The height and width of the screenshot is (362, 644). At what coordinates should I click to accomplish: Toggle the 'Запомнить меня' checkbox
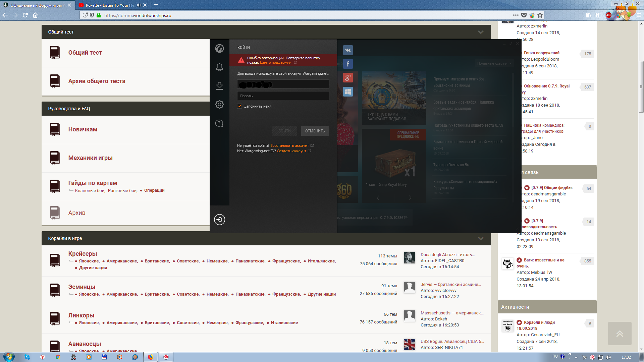[x=239, y=106]
